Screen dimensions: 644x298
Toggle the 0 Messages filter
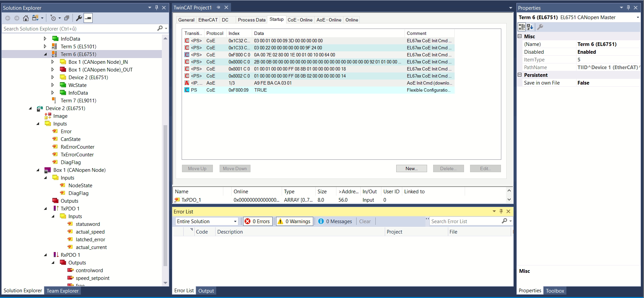[x=335, y=221]
